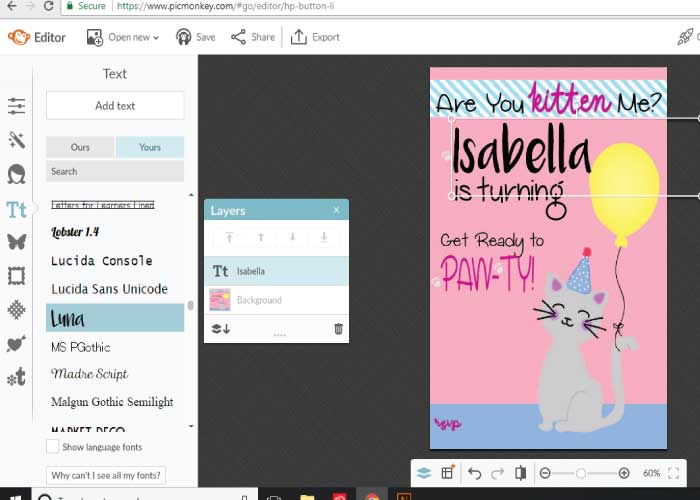Click the font Search field
Image resolution: width=700 pixels, height=500 pixels.
point(115,172)
